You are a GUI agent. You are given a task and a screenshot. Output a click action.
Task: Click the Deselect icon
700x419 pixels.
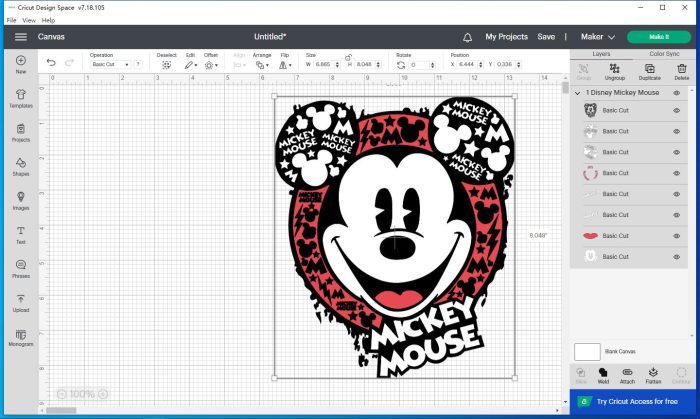167,65
